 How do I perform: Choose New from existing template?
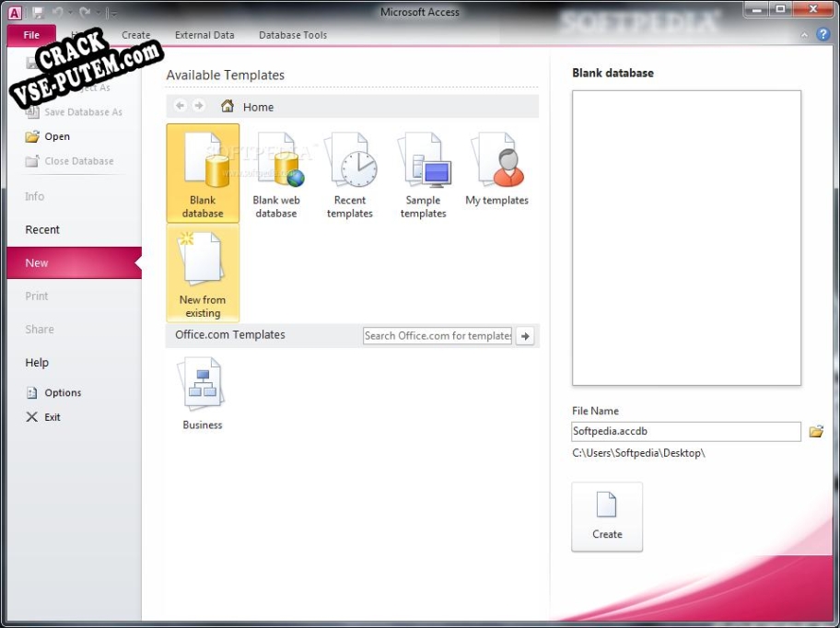point(202,272)
